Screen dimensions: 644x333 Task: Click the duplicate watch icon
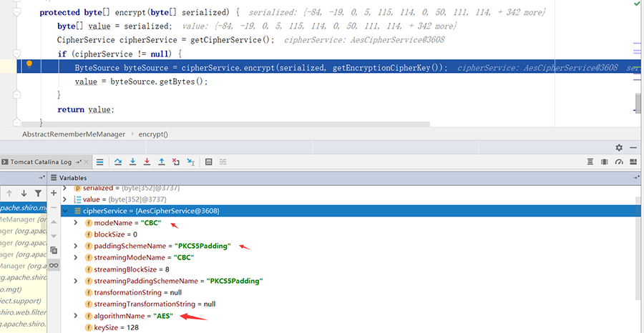point(54,250)
